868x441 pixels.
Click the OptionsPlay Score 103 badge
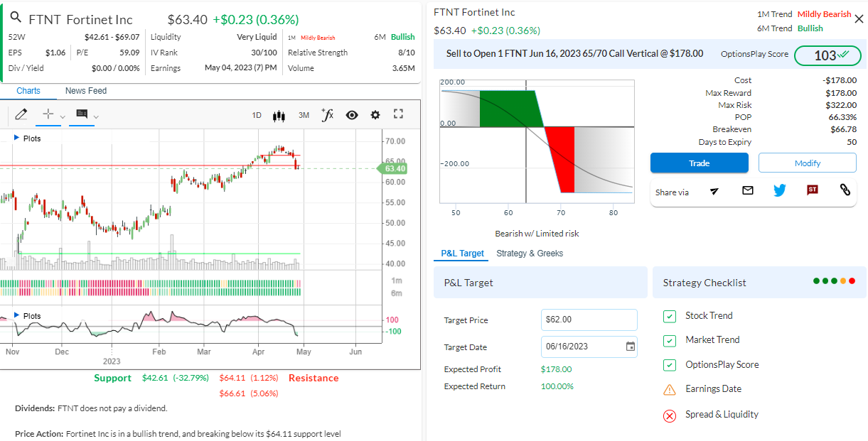click(x=827, y=55)
